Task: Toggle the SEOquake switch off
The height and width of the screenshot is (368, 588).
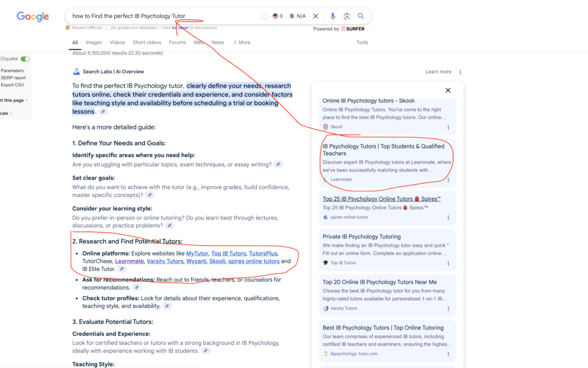Action: click(x=25, y=59)
